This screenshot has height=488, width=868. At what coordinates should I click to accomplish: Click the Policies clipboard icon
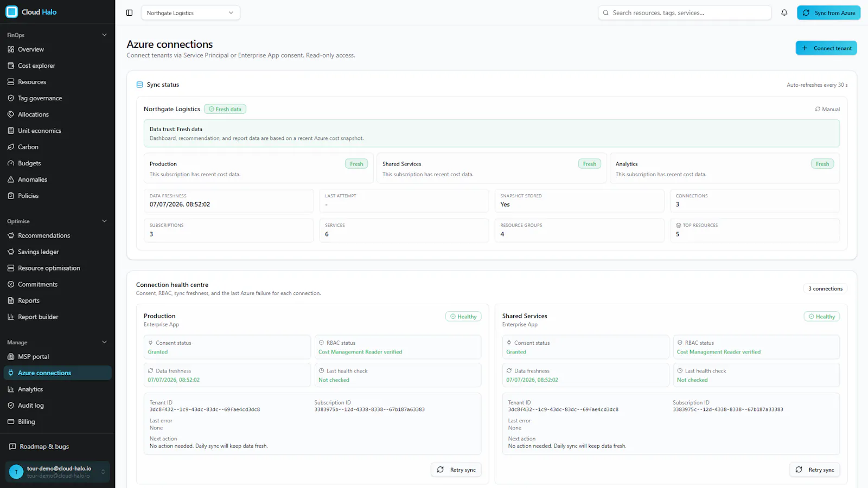(x=11, y=196)
